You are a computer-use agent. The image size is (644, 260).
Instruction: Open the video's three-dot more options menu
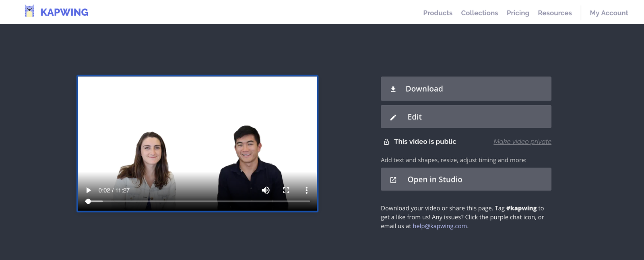pos(306,190)
